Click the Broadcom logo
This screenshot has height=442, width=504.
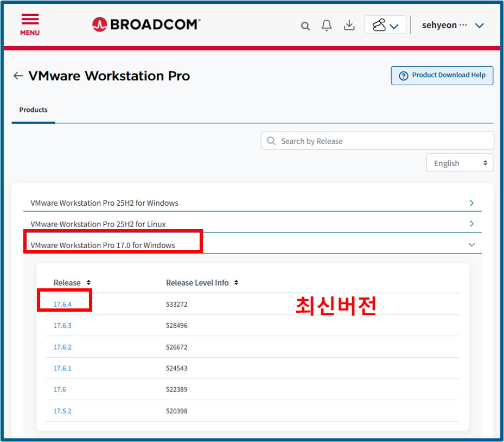pyautogui.click(x=146, y=24)
